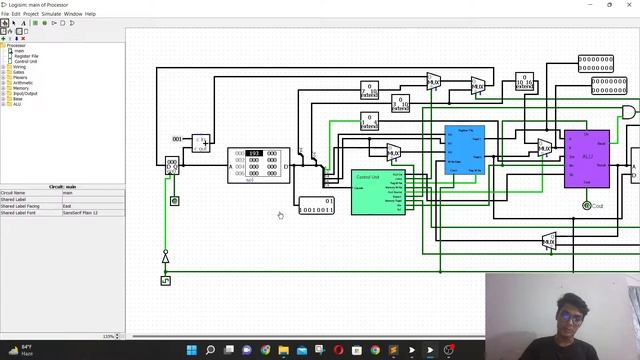The width and height of the screenshot is (640, 360).
Task: Click the adder component near 001 constant
Action: tap(201, 143)
